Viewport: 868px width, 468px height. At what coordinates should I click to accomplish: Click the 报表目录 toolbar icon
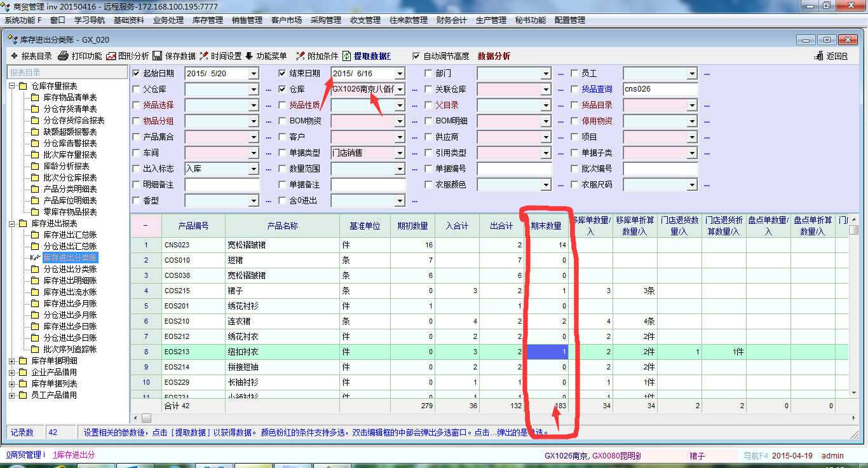click(x=15, y=56)
